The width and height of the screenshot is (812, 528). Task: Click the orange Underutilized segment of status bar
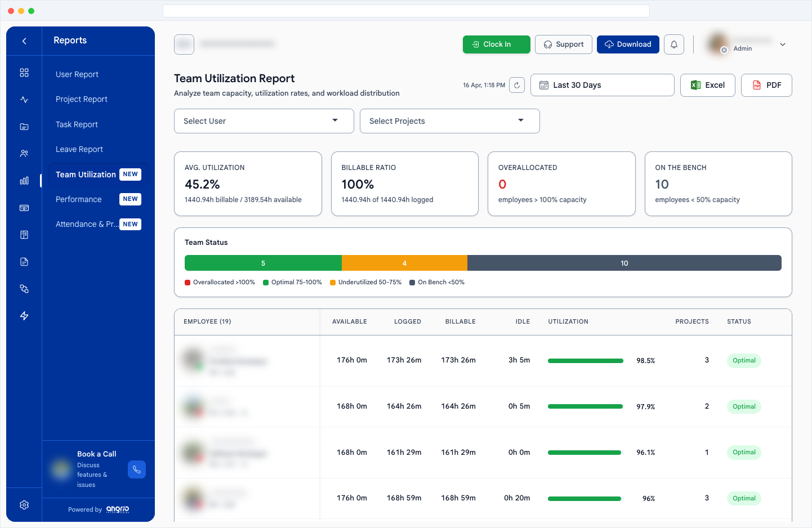404,263
